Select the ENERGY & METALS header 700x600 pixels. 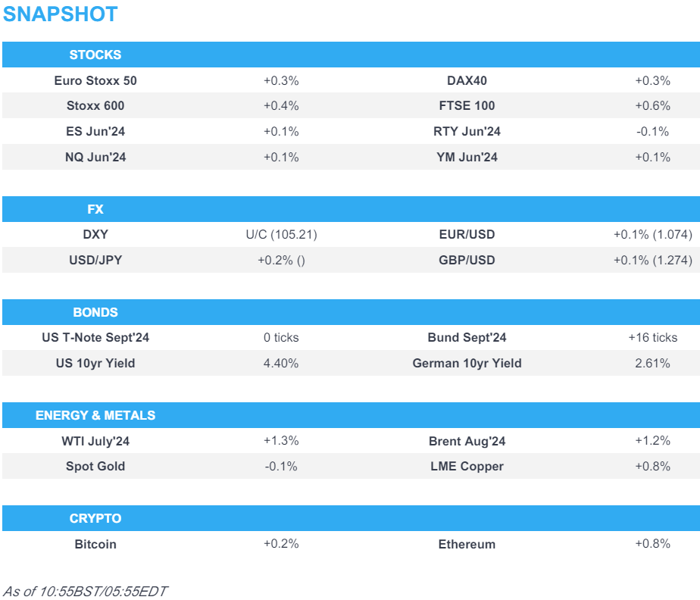click(x=95, y=415)
